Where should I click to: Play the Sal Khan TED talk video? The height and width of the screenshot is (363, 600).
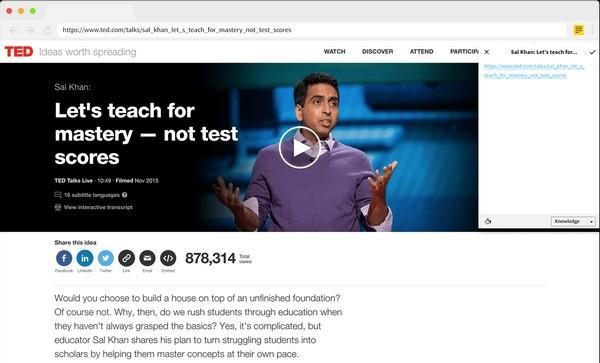pos(300,148)
